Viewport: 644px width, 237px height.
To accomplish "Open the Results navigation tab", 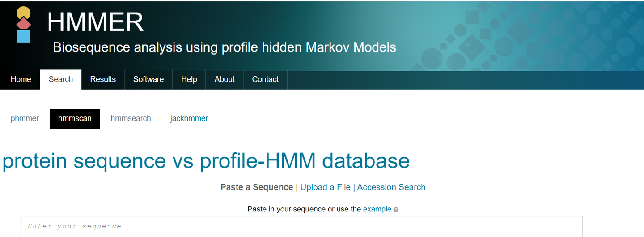I will coord(103,79).
